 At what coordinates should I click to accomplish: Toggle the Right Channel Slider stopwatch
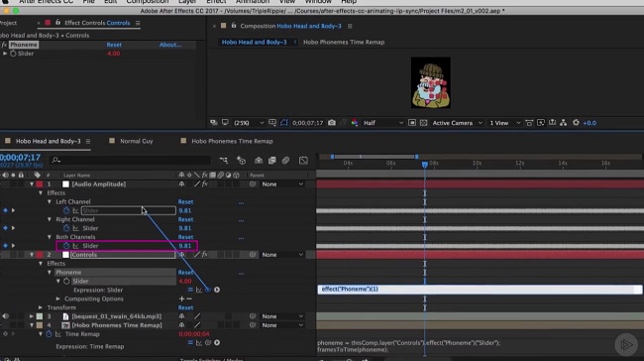coord(66,228)
